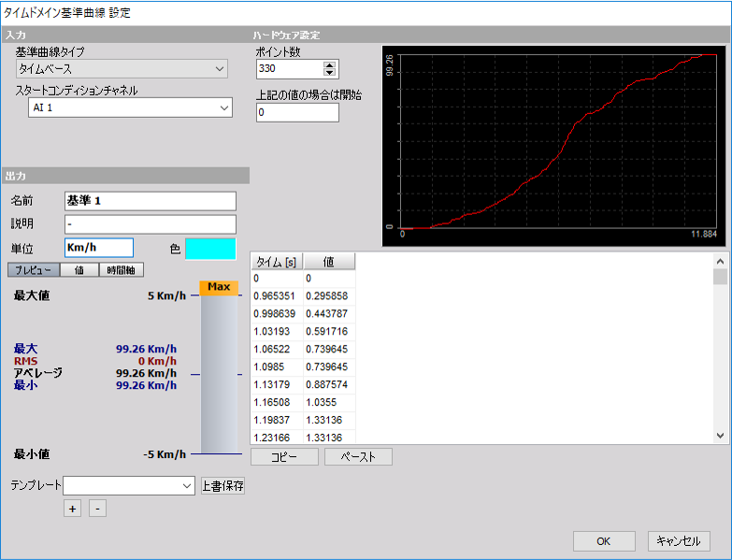
Task: Click the table scrollbar up arrow
Action: [721, 262]
